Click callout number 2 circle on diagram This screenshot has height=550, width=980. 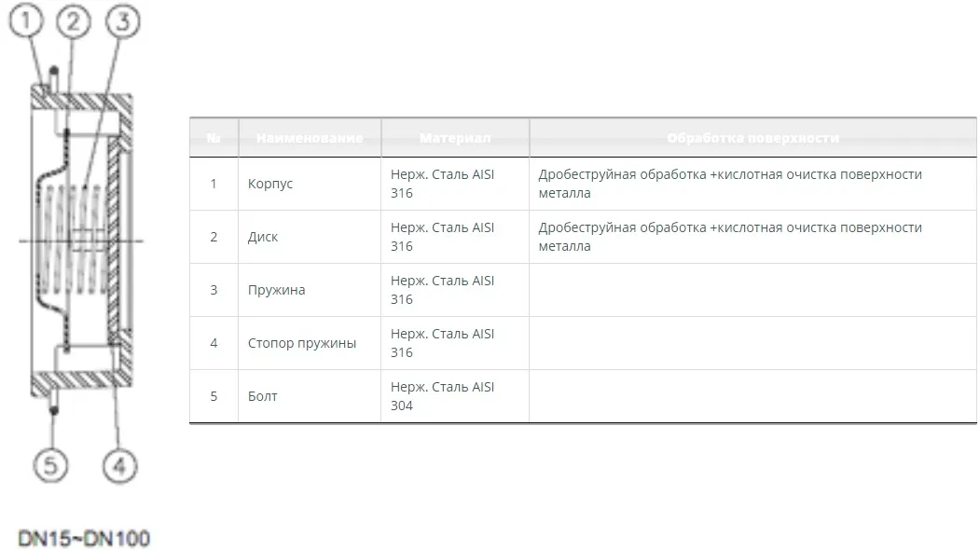[73, 21]
